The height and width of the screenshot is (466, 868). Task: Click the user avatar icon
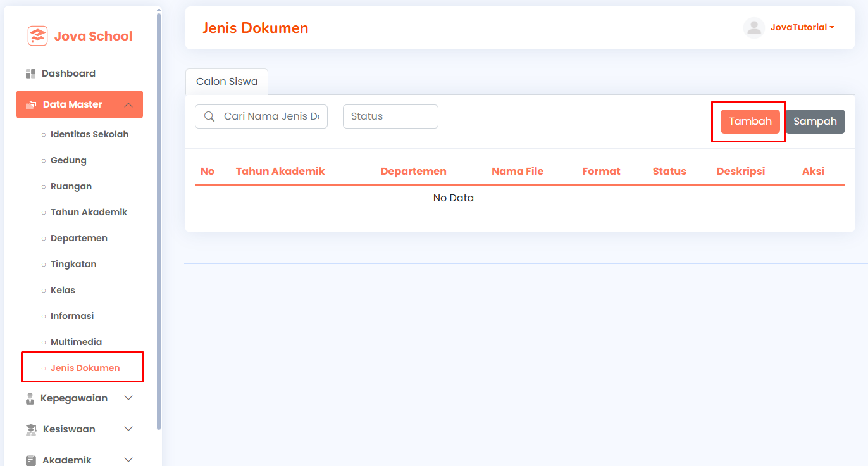coord(754,28)
